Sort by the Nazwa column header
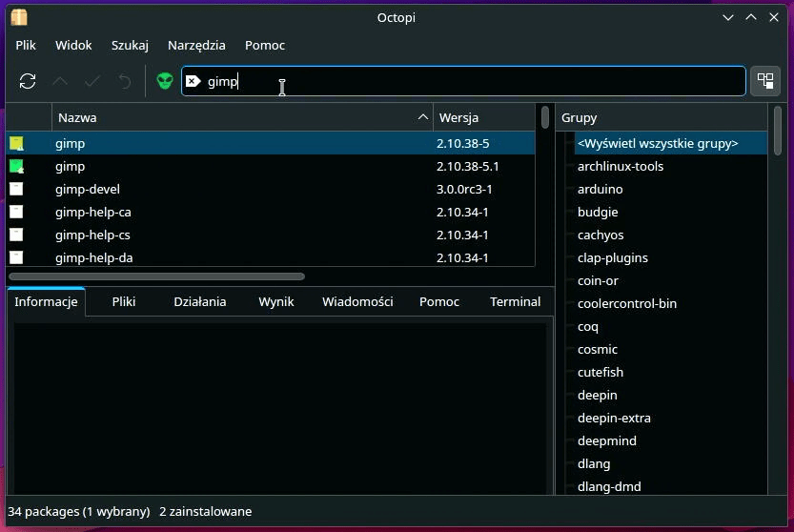Image resolution: width=794 pixels, height=532 pixels. [x=242, y=117]
